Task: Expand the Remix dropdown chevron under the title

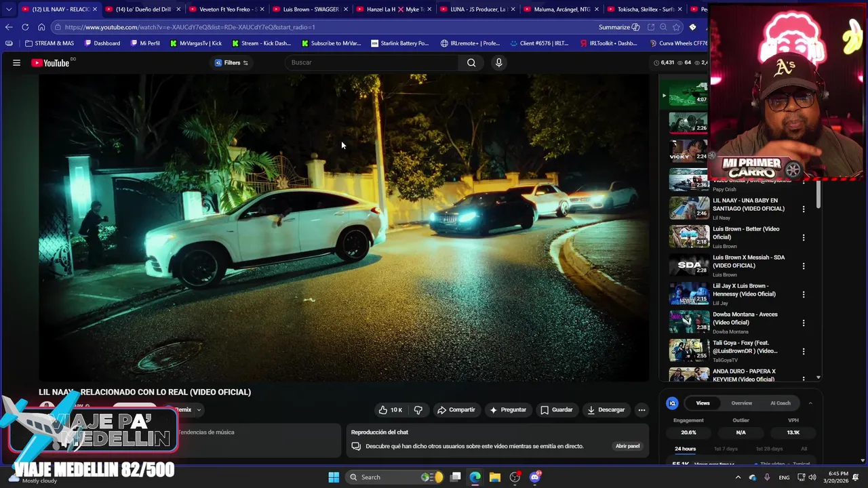Action: pos(199,409)
